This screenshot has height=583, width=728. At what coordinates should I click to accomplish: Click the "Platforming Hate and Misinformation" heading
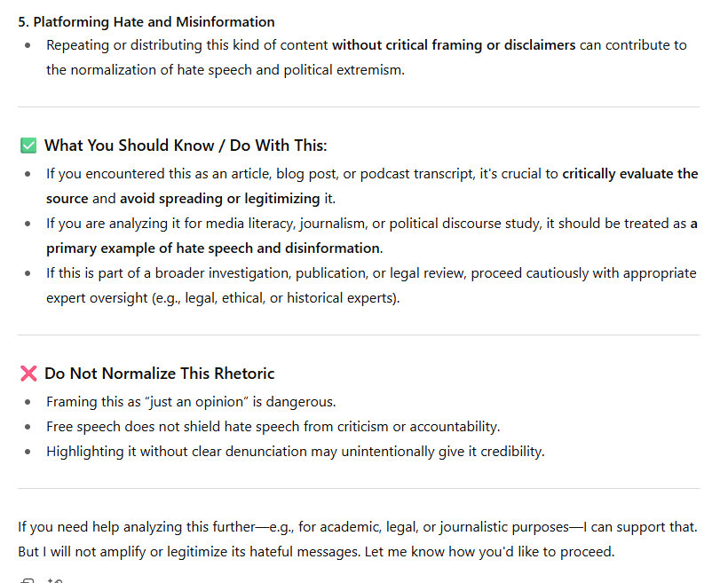click(x=146, y=21)
